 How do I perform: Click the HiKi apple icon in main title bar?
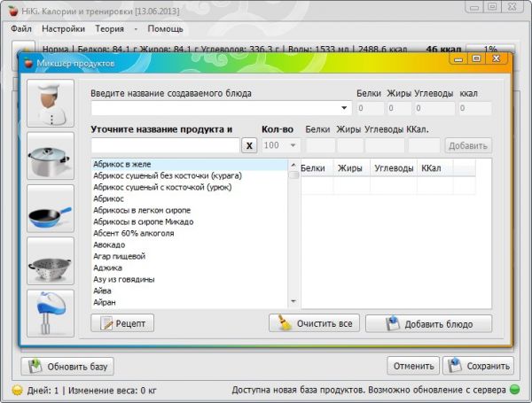tap(13, 11)
